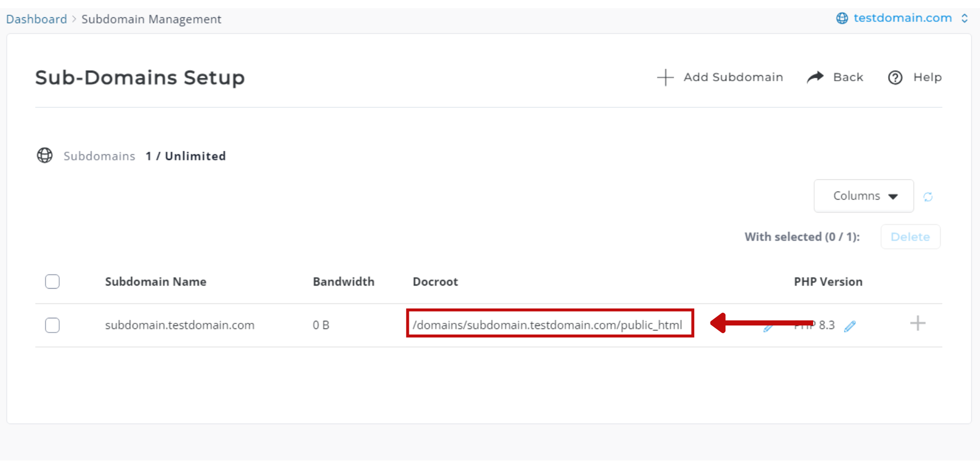This screenshot has width=980, height=469.
Task: Go to Dashboard breadcrumb link
Action: [36, 19]
